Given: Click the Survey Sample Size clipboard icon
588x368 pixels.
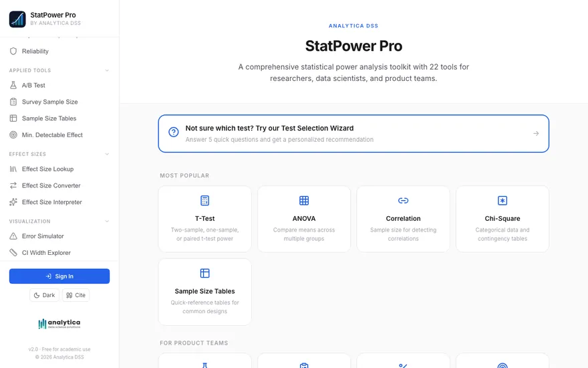Looking at the screenshot, I should (x=13, y=102).
